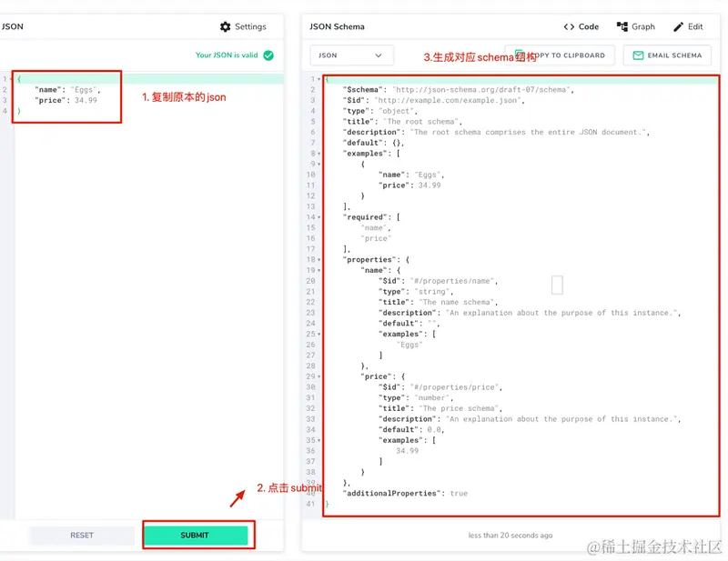Image resolution: width=728 pixels, height=561 pixels.
Task: Click "The name schema" title line
Action: (x=438, y=303)
